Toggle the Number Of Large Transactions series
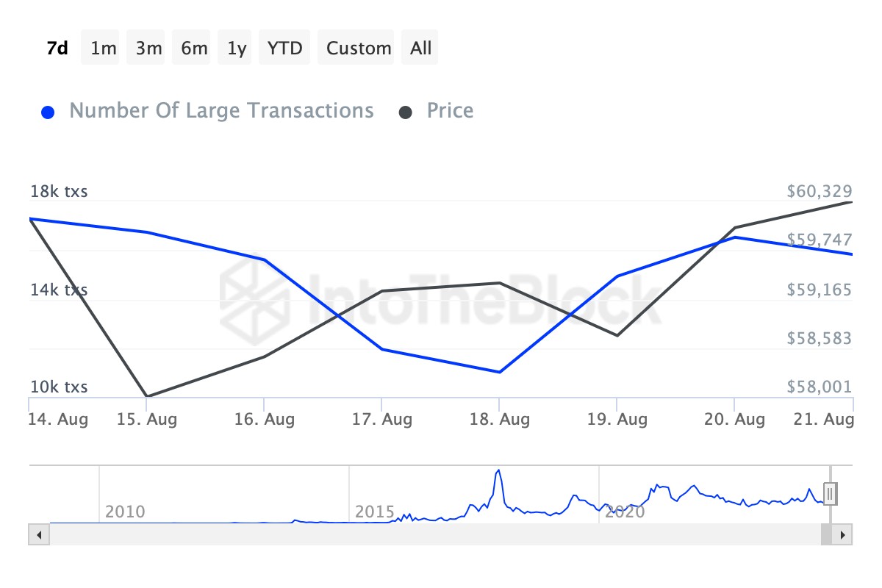882x588 pixels. click(221, 111)
